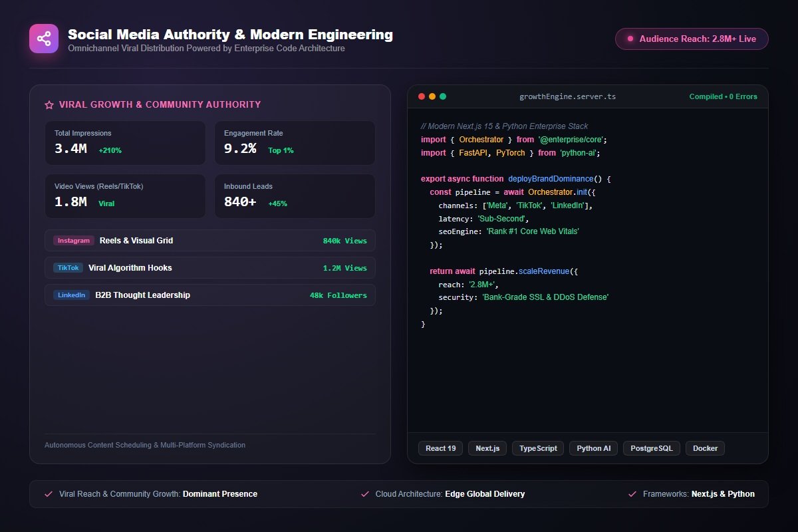
Task: Click Next.js & Python in bottom bar
Action: 723,494
